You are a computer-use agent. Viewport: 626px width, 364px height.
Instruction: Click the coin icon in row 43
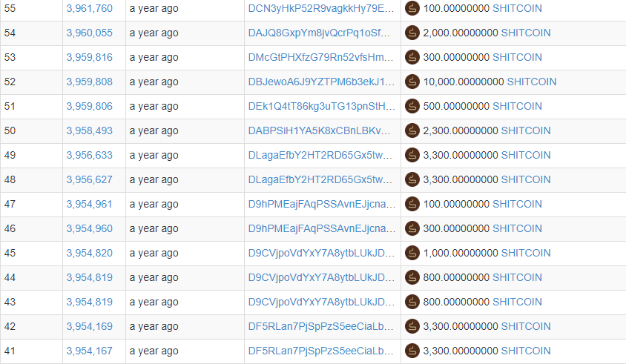[412, 302]
